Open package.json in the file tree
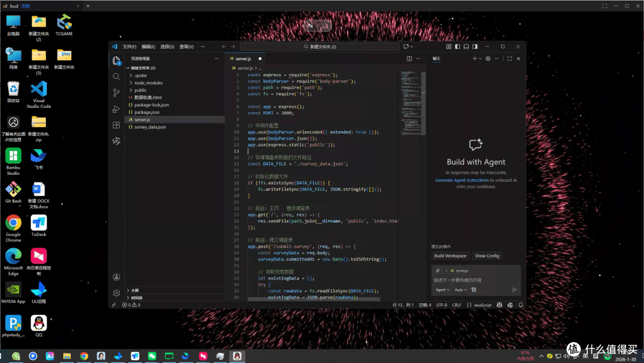Screen dimensions: 644x363 click(147, 113)
